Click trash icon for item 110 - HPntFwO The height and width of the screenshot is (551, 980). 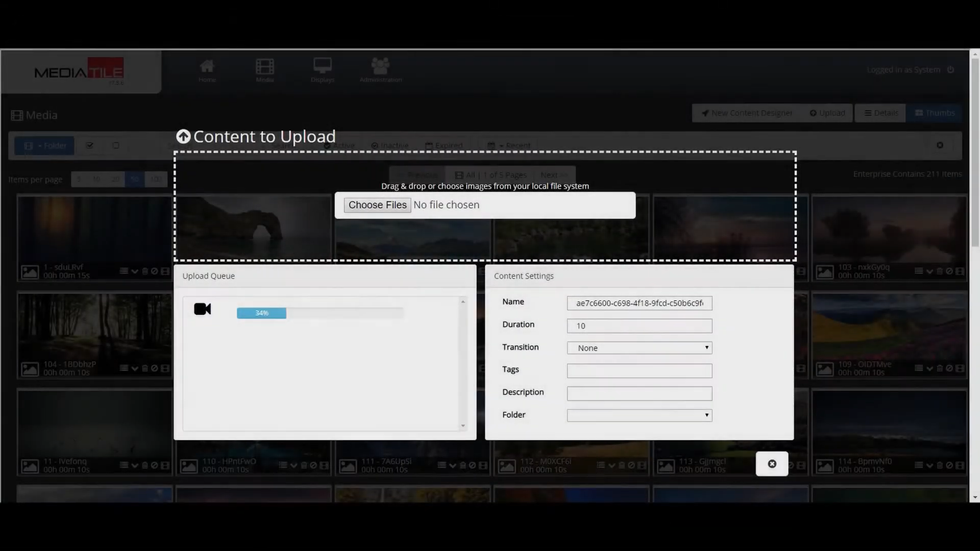[304, 465]
